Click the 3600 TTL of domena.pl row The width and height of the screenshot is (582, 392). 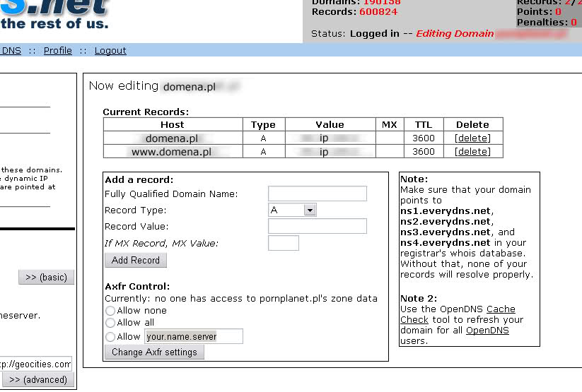(x=424, y=138)
